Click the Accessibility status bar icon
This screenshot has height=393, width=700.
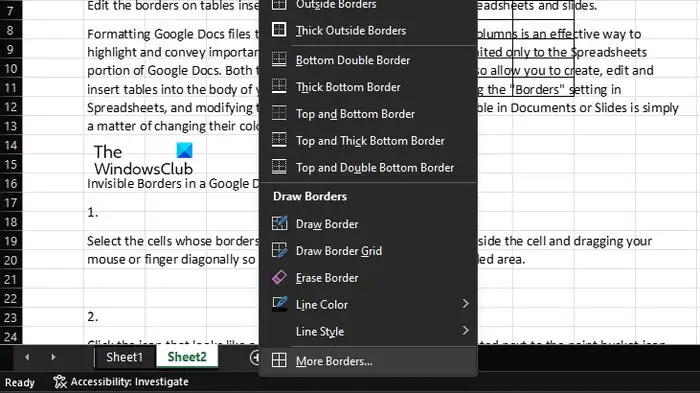click(x=60, y=382)
